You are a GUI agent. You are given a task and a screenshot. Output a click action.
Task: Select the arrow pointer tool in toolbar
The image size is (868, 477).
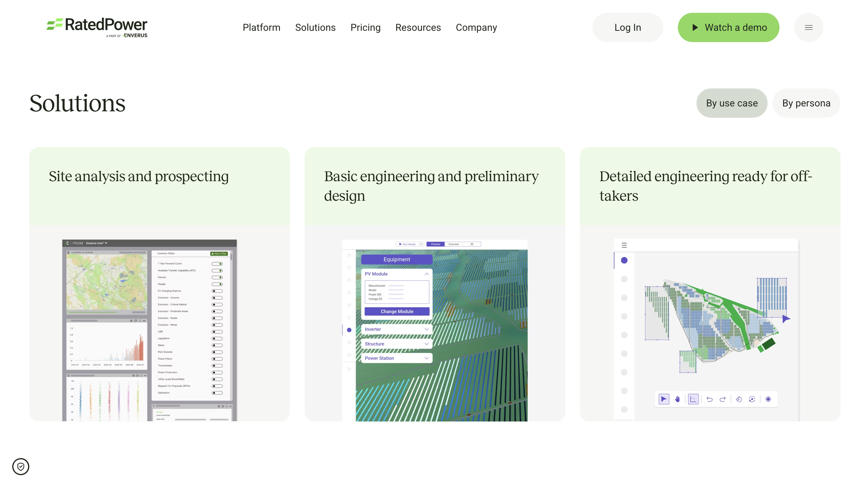(664, 399)
